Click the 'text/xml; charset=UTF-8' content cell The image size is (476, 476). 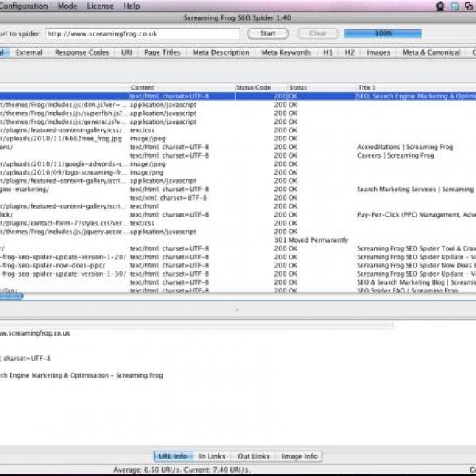tap(168, 198)
